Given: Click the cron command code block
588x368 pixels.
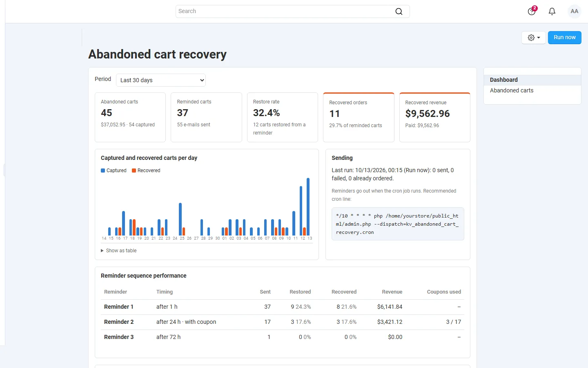Looking at the screenshot, I should tap(398, 224).
